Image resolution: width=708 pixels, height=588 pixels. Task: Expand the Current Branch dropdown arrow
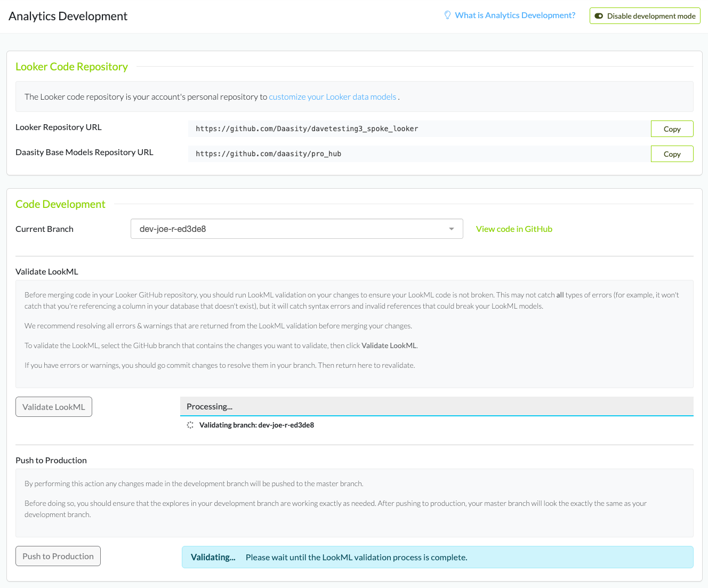452,229
